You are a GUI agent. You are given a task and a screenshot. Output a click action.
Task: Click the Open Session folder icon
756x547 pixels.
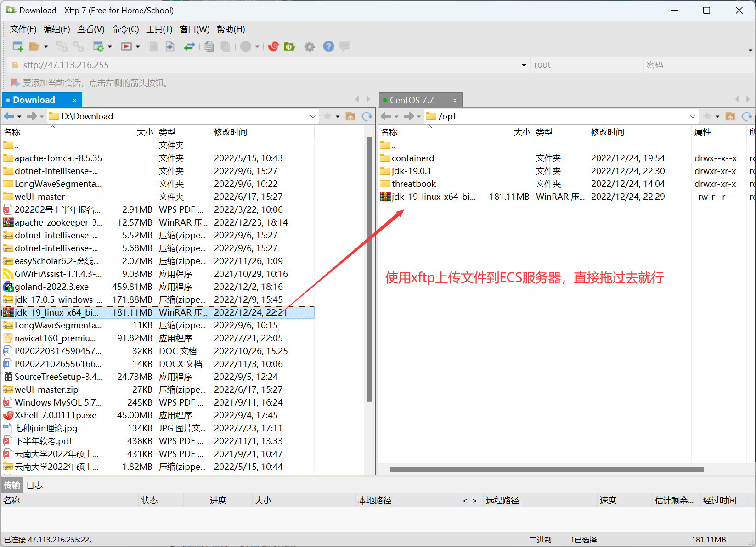coord(34,46)
